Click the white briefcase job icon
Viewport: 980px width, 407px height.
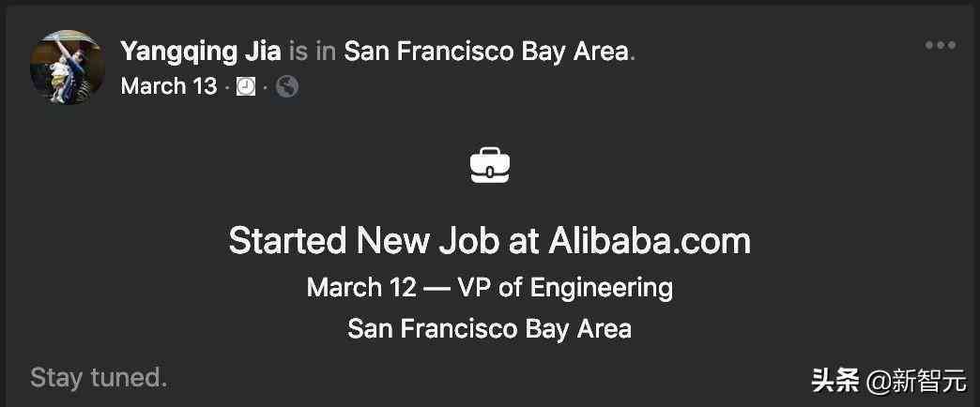(x=490, y=165)
